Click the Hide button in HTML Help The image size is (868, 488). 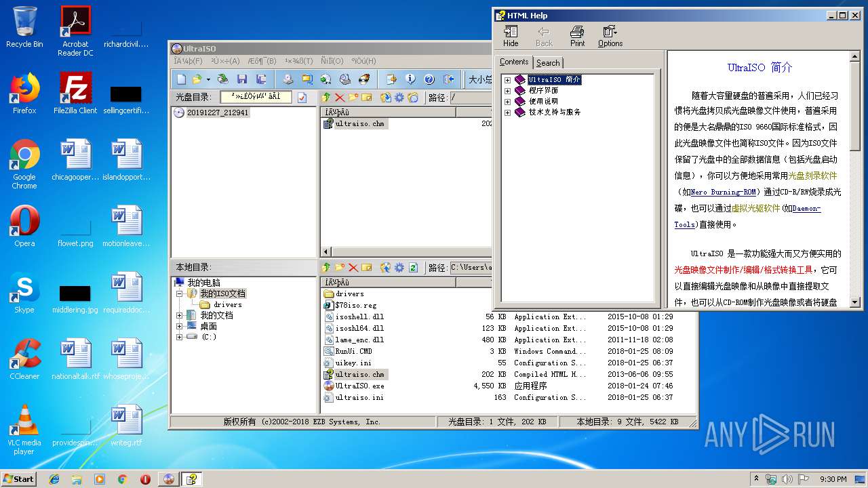pyautogui.click(x=511, y=36)
